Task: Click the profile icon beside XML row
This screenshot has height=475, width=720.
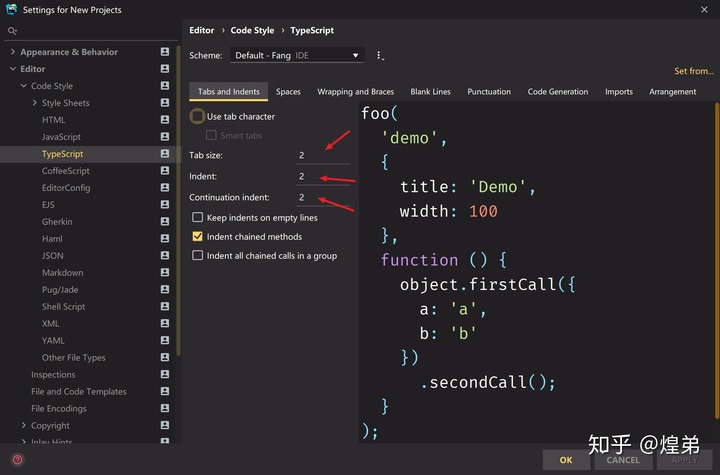Action: [x=165, y=323]
